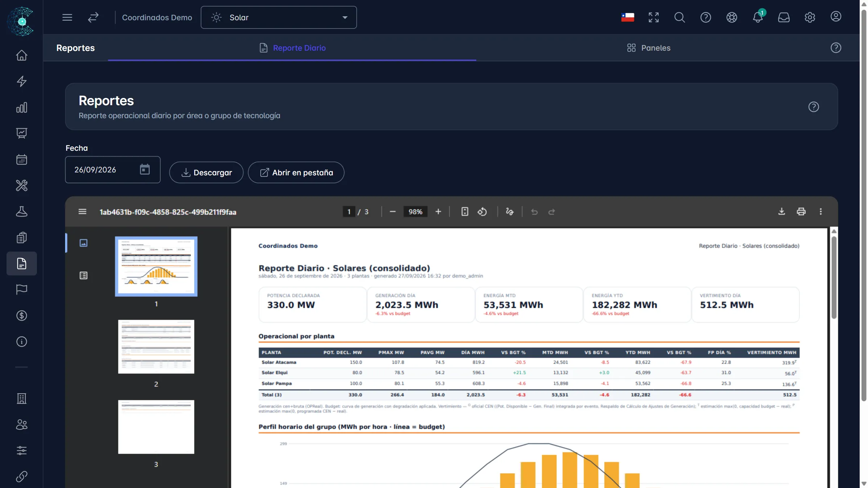Click the Descargar button
The width and height of the screenshot is (868, 488).
pyautogui.click(x=206, y=172)
